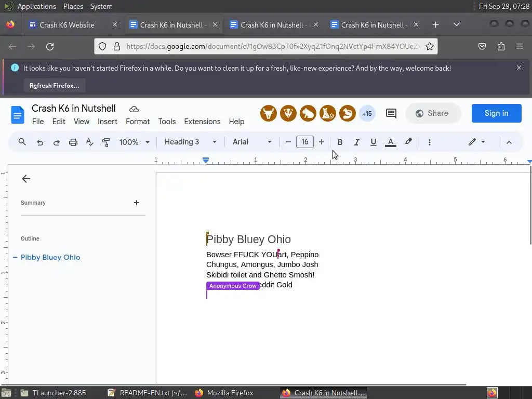532x399 pixels.
Task: View site security lock info
Action: click(x=117, y=46)
